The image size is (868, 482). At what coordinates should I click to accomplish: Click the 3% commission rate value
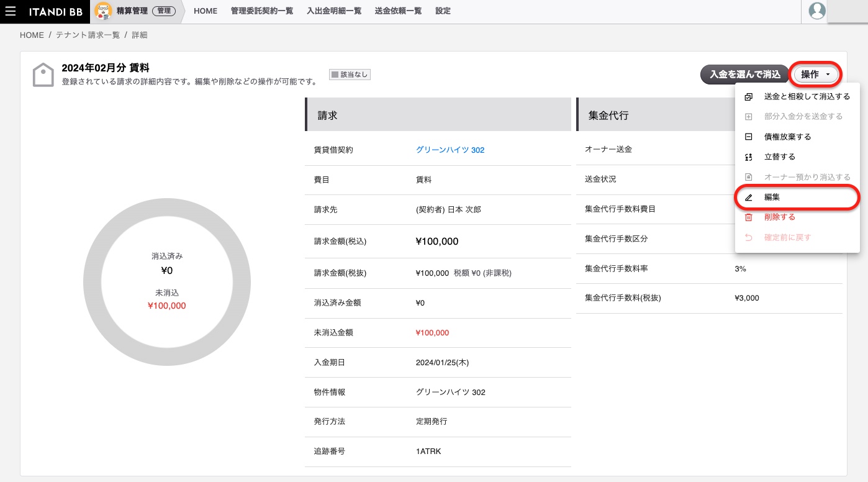coord(740,269)
